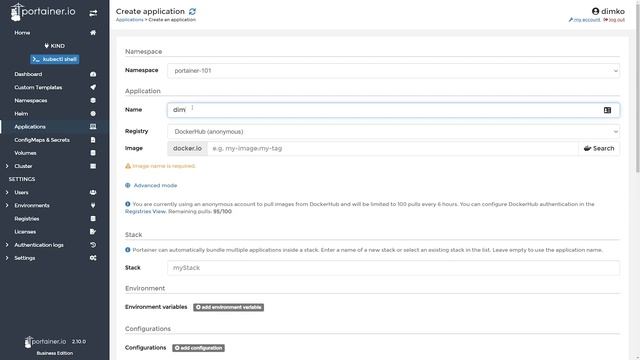The image size is (640, 360).
Task: Select Applications in the sidebar
Action: point(30,127)
